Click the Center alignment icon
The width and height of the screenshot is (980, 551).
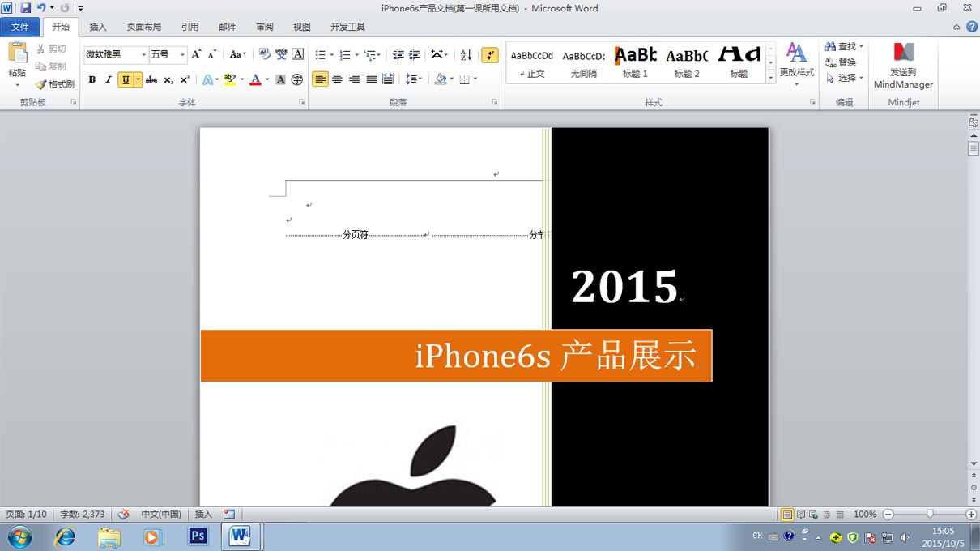click(x=337, y=79)
